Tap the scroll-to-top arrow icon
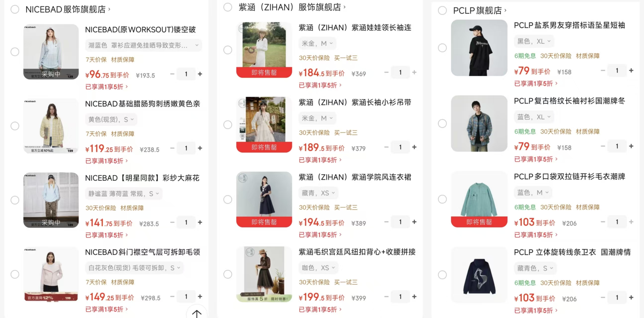Image resolution: width=644 pixels, height=318 pixels. 197,313
